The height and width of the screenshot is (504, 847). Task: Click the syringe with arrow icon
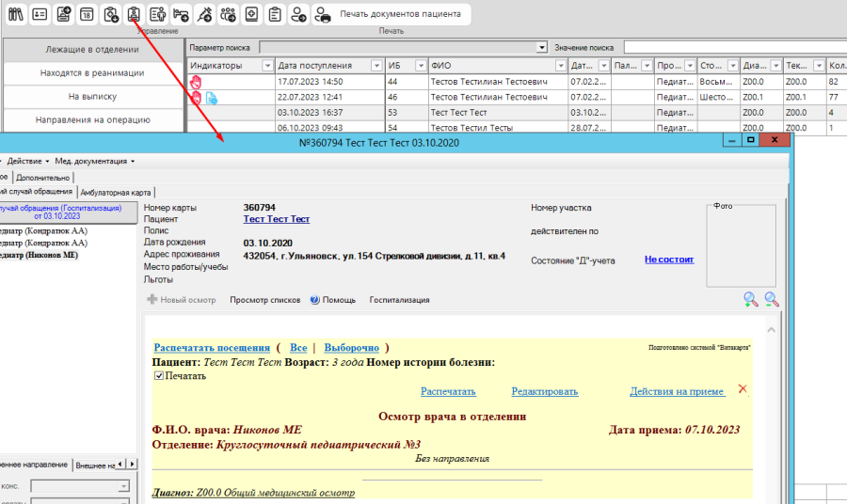pos(204,14)
